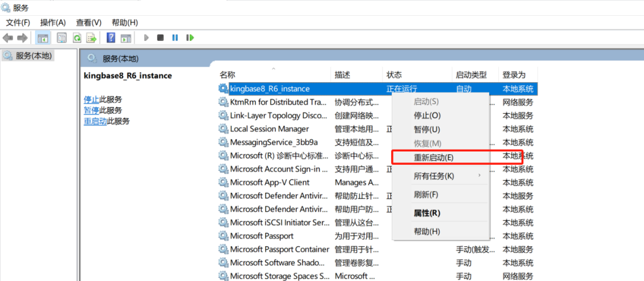Image resolution: width=644 pixels, height=281 pixels.
Task: Select 服务(本地) in the left tree
Action: pyautogui.click(x=34, y=56)
